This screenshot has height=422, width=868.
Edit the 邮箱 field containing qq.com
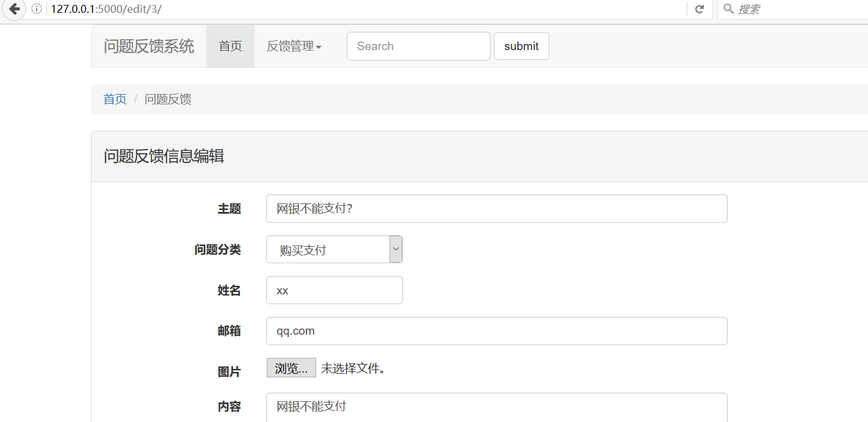coord(497,331)
